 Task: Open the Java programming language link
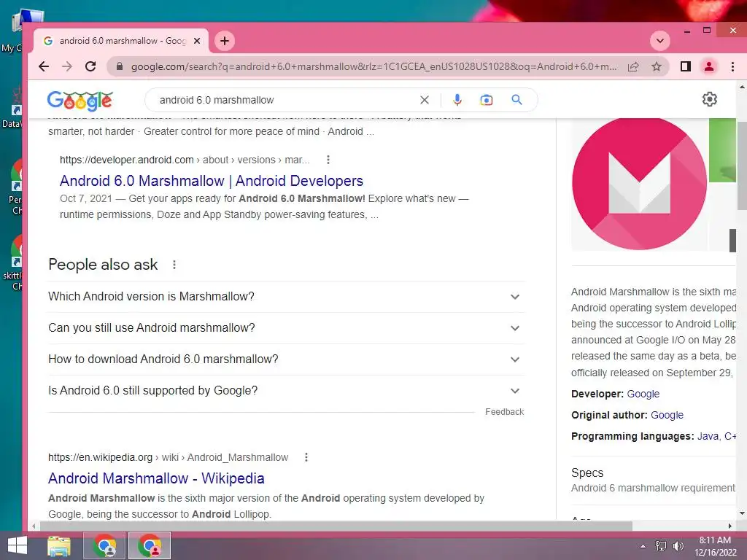click(x=708, y=436)
